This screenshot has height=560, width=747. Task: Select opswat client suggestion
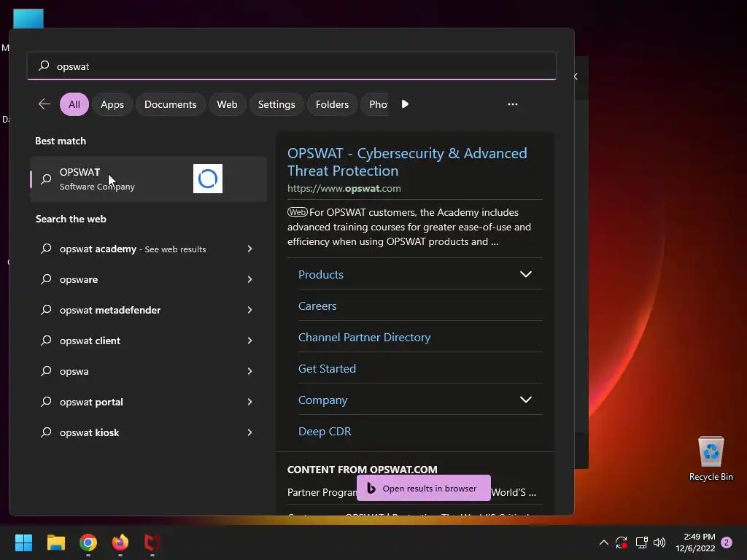click(x=90, y=341)
